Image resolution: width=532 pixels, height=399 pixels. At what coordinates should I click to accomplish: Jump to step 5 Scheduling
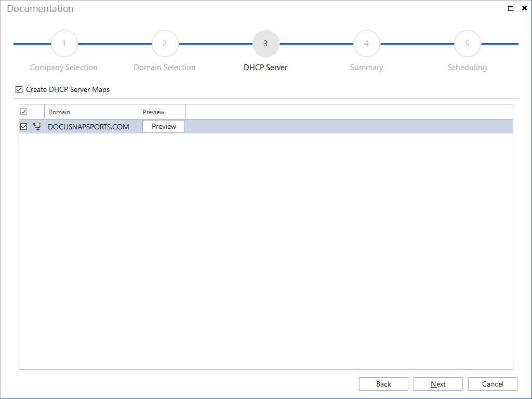(467, 44)
